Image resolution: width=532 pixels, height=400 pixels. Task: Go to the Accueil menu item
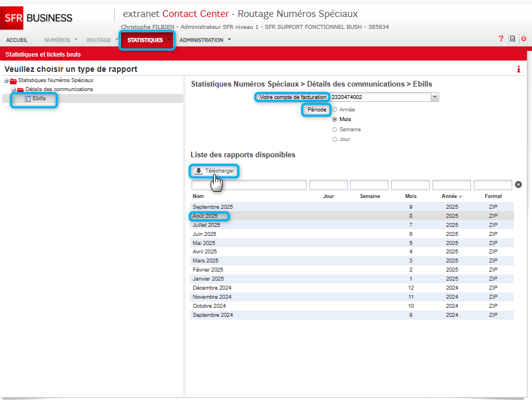coord(17,40)
